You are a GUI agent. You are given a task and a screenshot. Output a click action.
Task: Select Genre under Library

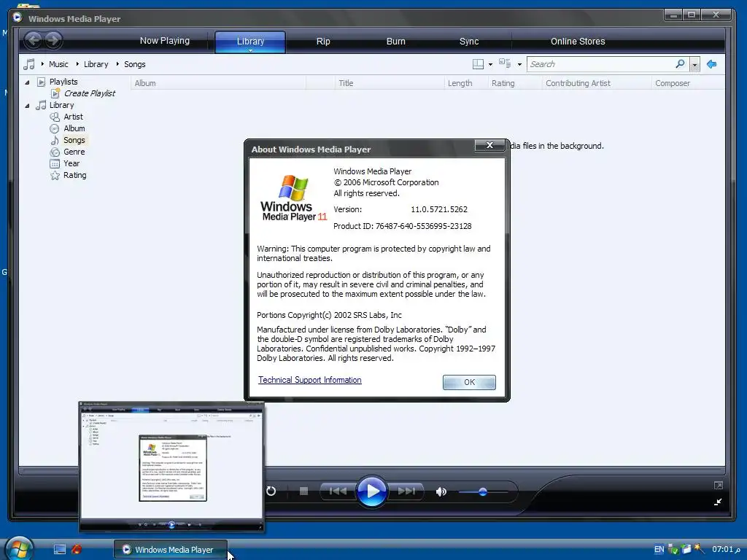74,152
